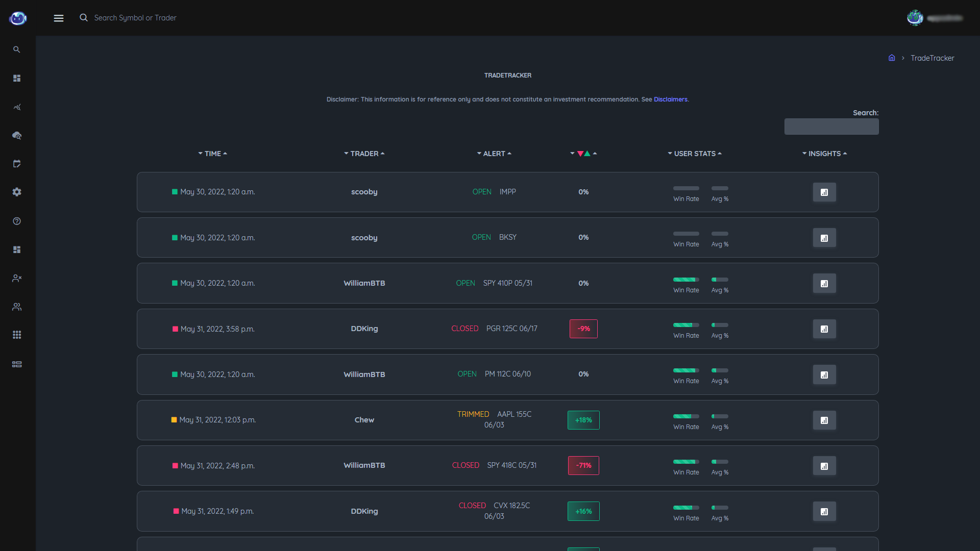Screen dimensions: 980x551
Task: Open insights for PGR 125C 06/17 row
Action: click(824, 329)
